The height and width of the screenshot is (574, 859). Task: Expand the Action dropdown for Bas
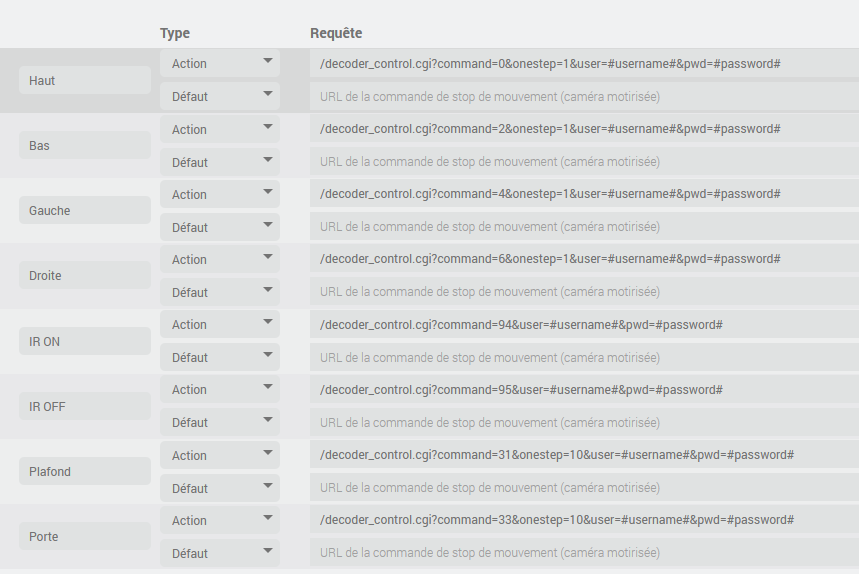tap(220, 129)
